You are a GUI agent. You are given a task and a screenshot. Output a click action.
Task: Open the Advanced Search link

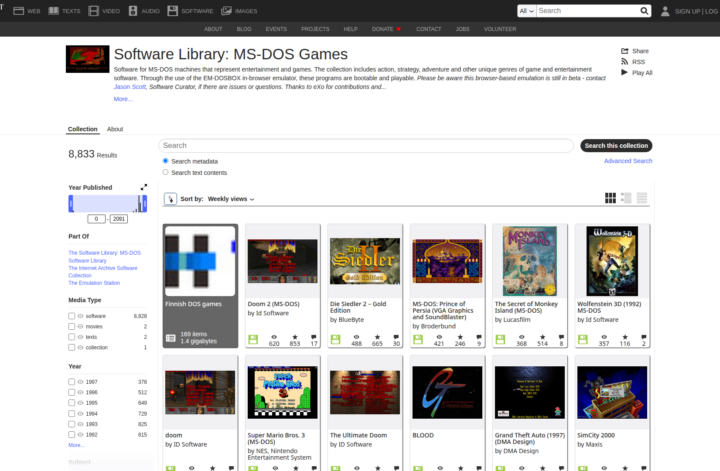point(628,161)
